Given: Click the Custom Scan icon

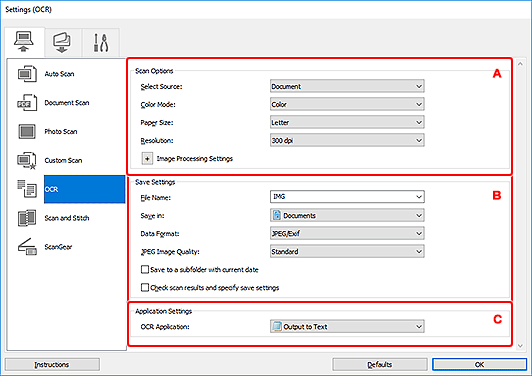Looking at the screenshot, I should 27,160.
